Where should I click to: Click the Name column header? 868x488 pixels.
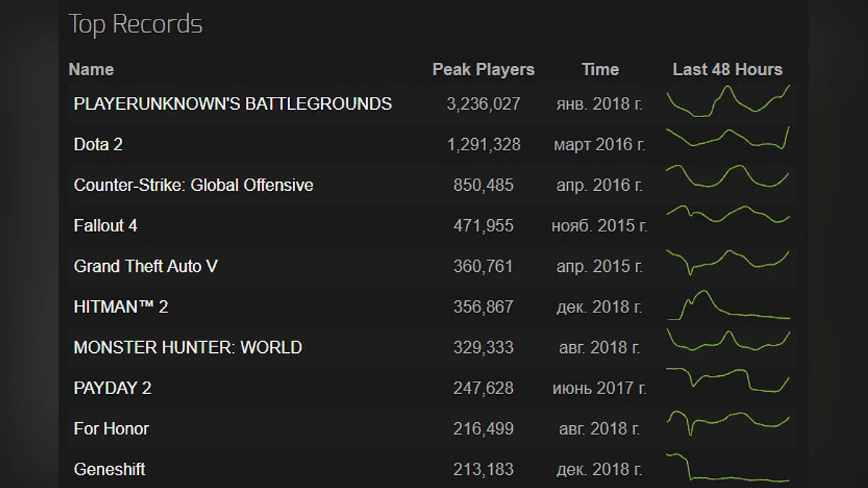(91, 69)
